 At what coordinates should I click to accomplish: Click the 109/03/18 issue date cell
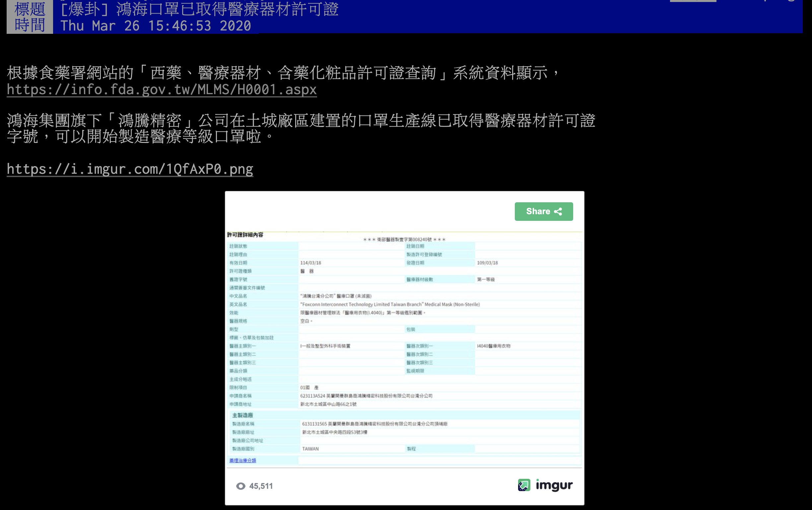(x=487, y=263)
